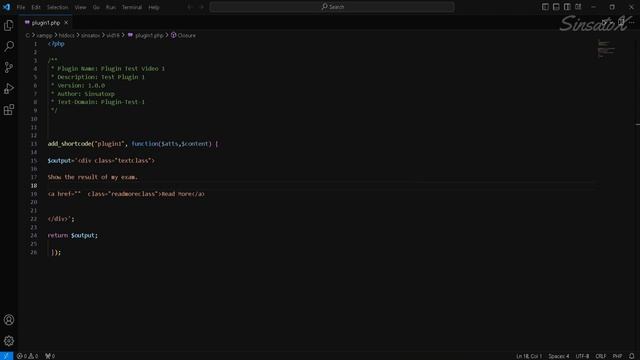
Task: Show errors and warnings problems count
Action: point(27,356)
